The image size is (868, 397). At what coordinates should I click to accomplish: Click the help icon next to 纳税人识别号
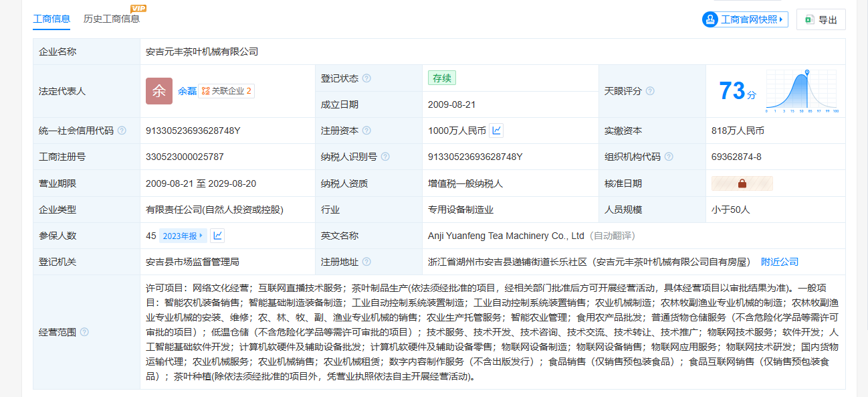[x=385, y=157]
